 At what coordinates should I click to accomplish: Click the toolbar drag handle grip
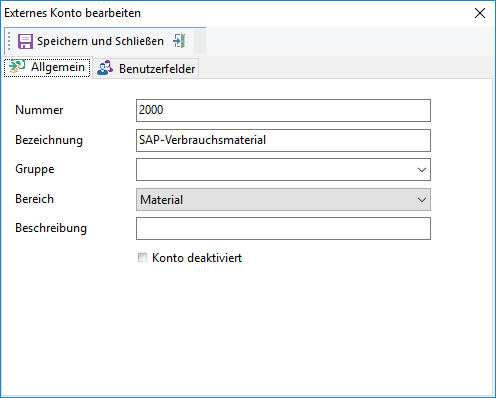click(x=9, y=41)
